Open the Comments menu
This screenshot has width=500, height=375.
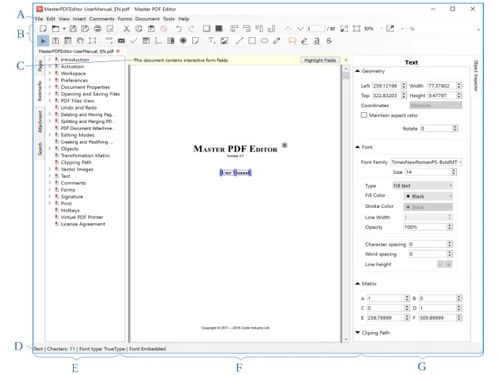click(102, 19)
